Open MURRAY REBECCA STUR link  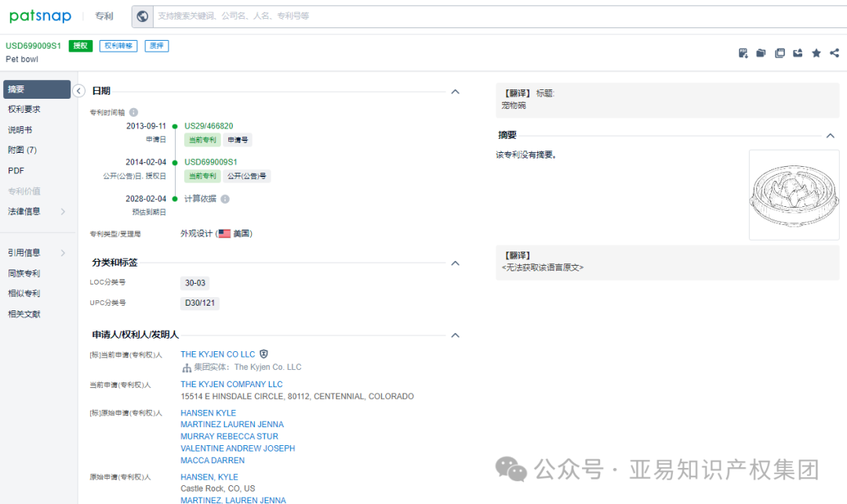pyautogui.click(x=230, y=437)
